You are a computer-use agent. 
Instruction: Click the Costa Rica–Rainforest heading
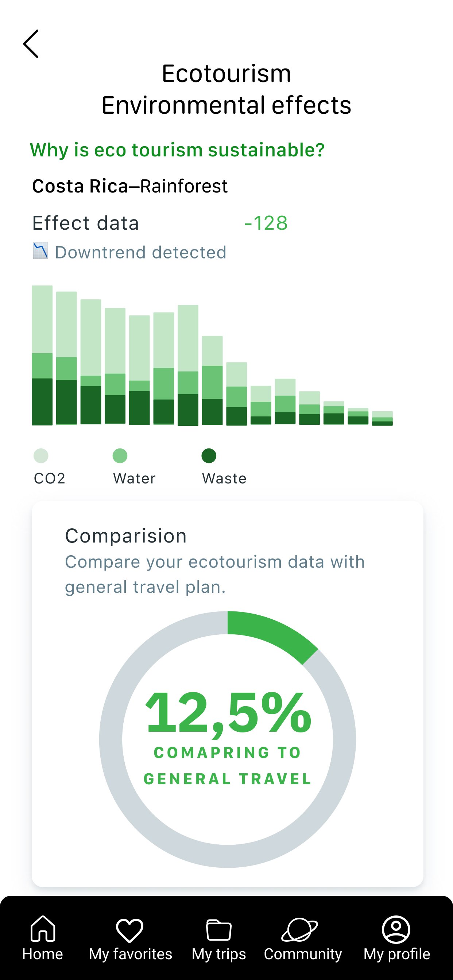pyautogui.click(x=130, y=186)
